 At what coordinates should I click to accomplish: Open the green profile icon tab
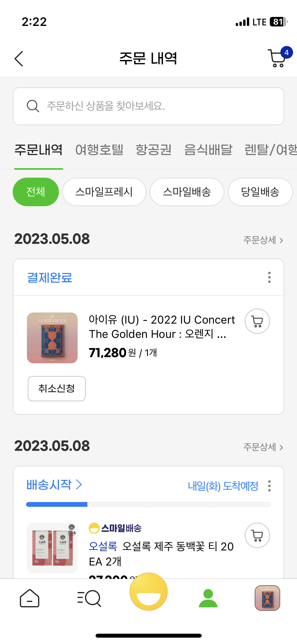[x=208, y=598]
